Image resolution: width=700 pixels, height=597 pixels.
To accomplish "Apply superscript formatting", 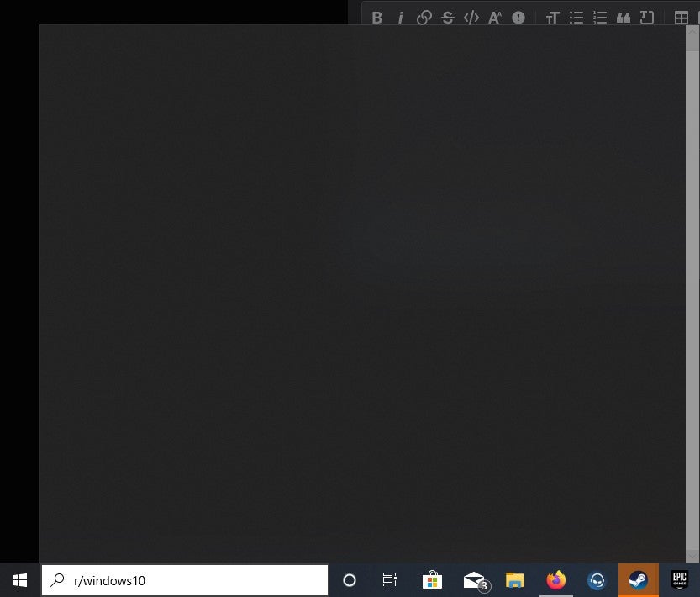I will click(x=495, y=17).
